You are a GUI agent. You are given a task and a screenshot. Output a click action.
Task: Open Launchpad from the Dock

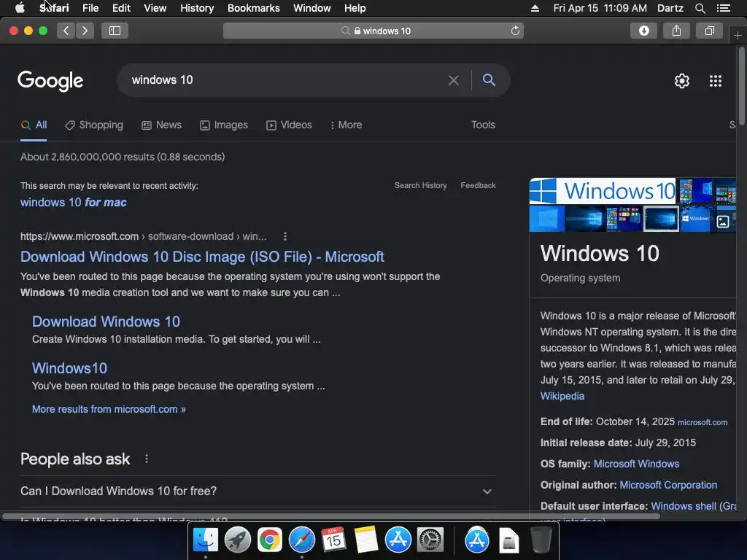click(237, 540)
